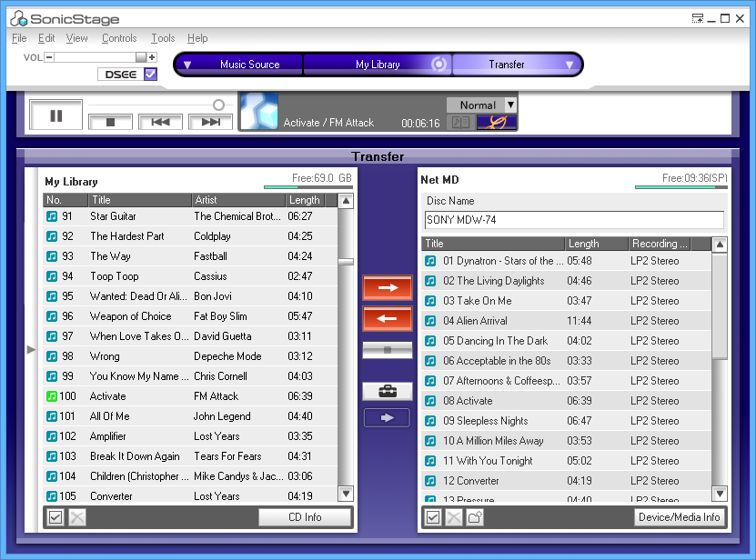The width and height of the screenshot is (756, 560).
Task: Open the Normal play mode dropdown
Action: pyautogui.click(x=510, y=105)
